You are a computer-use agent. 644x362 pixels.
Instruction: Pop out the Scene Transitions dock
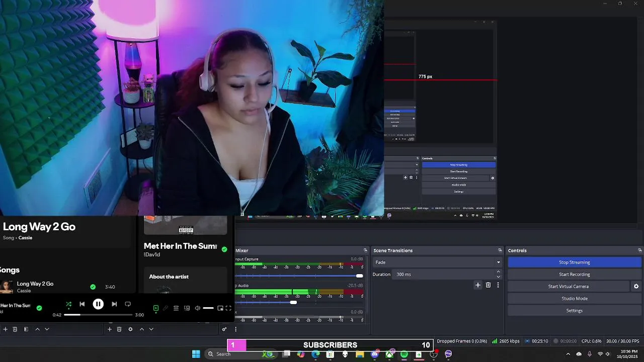coord(500,250)
